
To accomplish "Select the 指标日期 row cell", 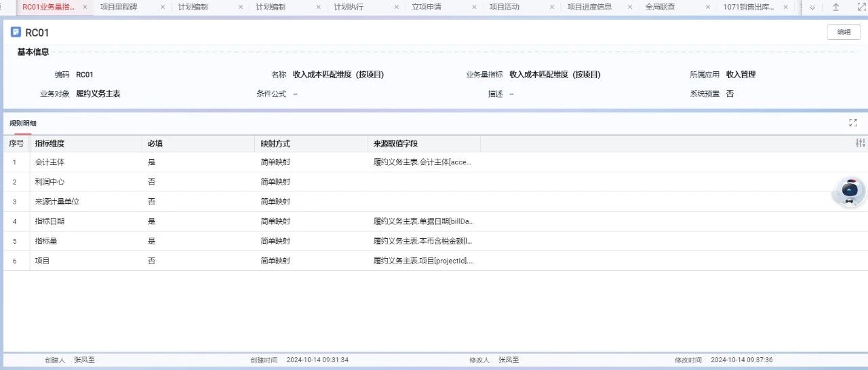I will (x=50, y=221).
